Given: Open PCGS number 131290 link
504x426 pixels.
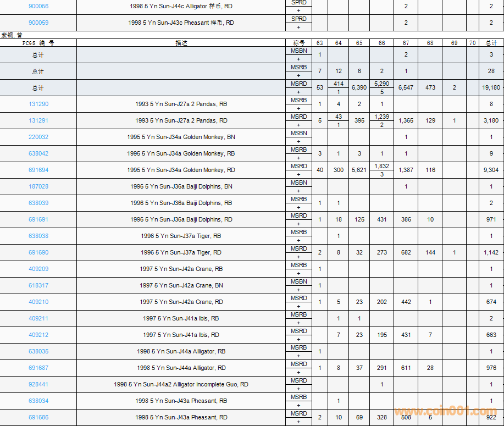Looking at the screenshot, I should pyautogui.click(x=38, y=104).
